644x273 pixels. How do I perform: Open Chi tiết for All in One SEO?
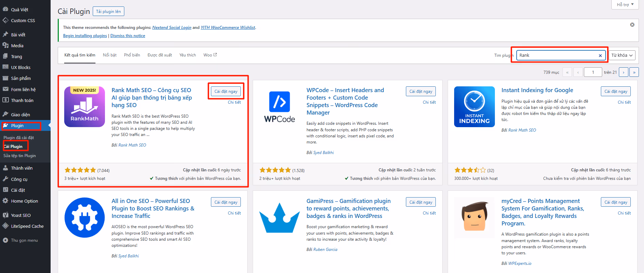(234, 213)
